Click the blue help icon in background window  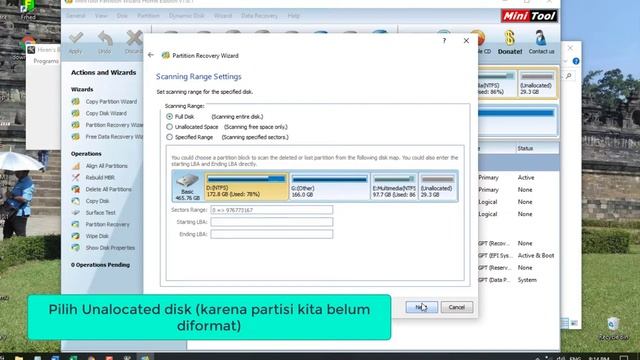576,61
